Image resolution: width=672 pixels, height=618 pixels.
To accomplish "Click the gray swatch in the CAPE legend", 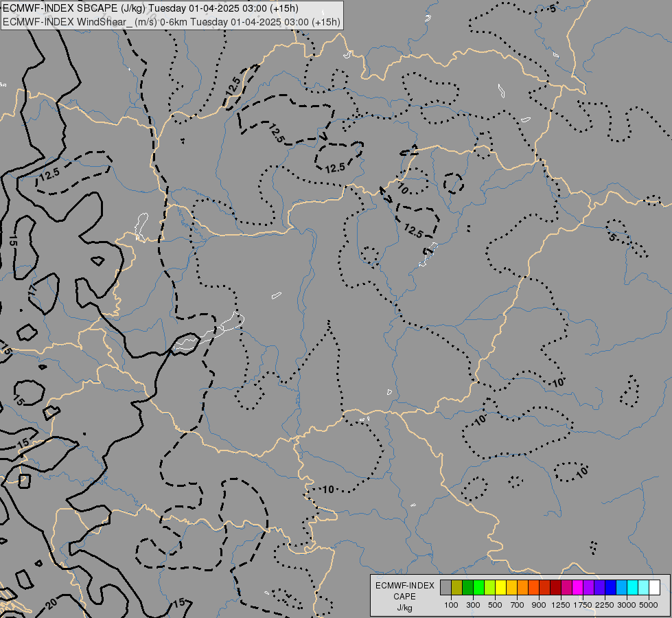I will (x=445, y=588).
